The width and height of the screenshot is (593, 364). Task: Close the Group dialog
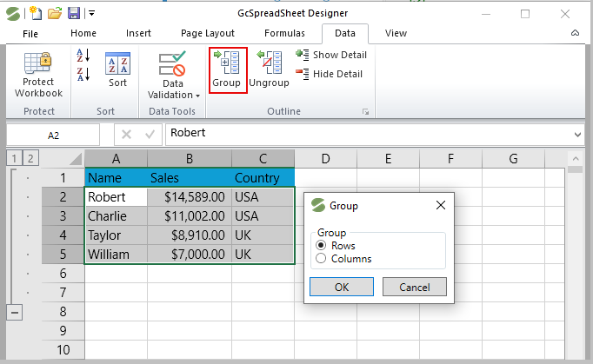point(441,205)
